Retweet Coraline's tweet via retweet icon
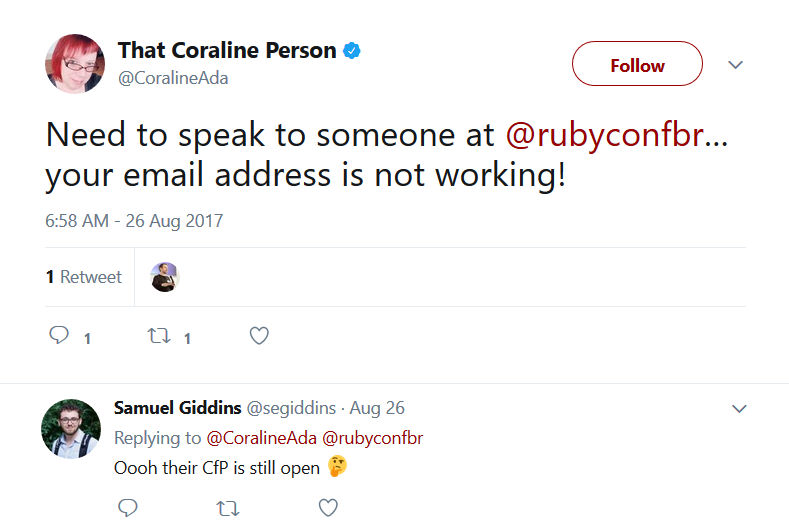Viewport: 789px width, 521px height. coord(159,336)
